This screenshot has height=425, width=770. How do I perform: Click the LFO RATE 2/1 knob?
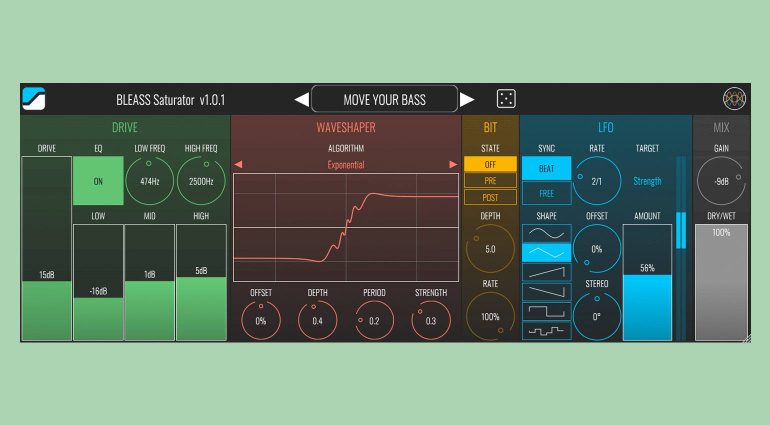(x=597, y=181)
